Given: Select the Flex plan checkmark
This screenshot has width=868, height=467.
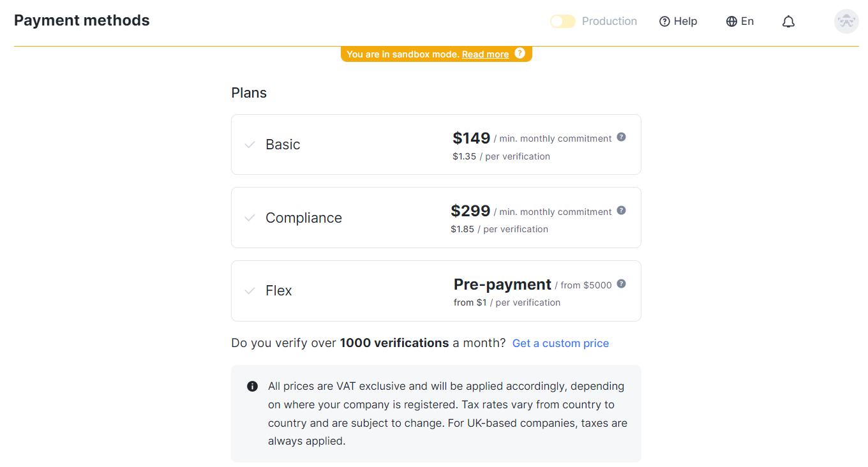Looking at the screenshot, I should (250, 291).
